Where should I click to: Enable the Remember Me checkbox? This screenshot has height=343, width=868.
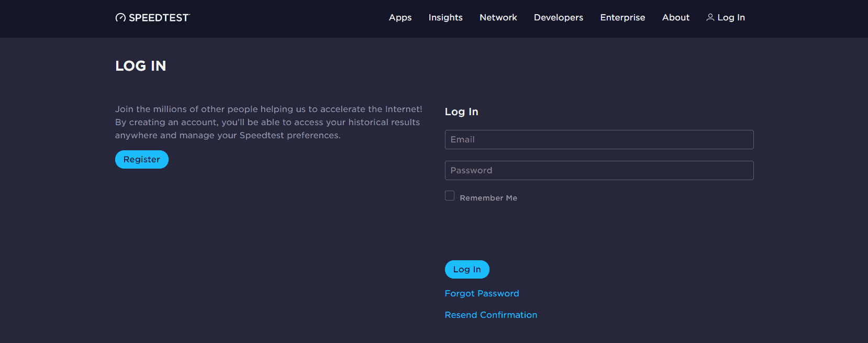[450, 196]
